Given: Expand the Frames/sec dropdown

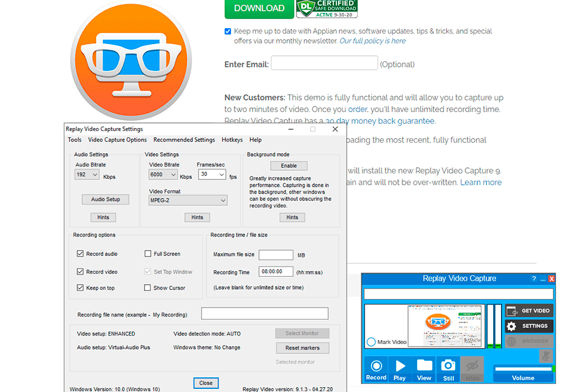Looking at the screenshot, I should [x=211, y=175].
